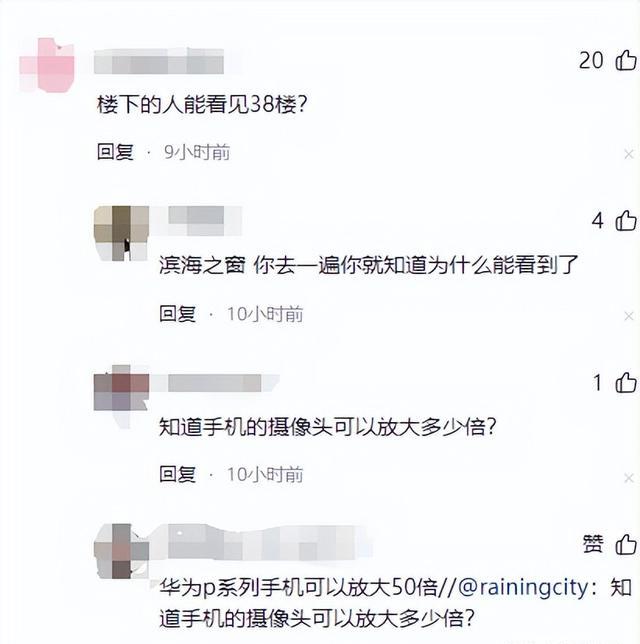Open avatar of 华为p系列 reply author

[x=121, y=551]
